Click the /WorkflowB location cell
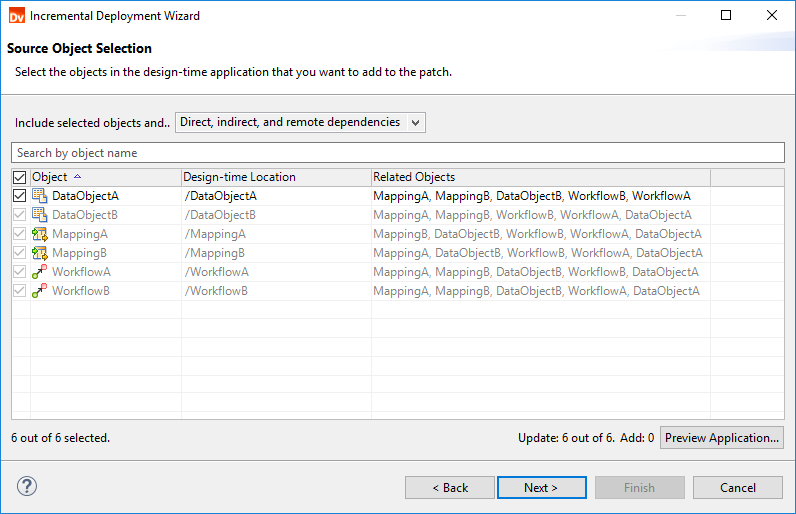Viewport: 796px width, 514px height. (276, 291)
